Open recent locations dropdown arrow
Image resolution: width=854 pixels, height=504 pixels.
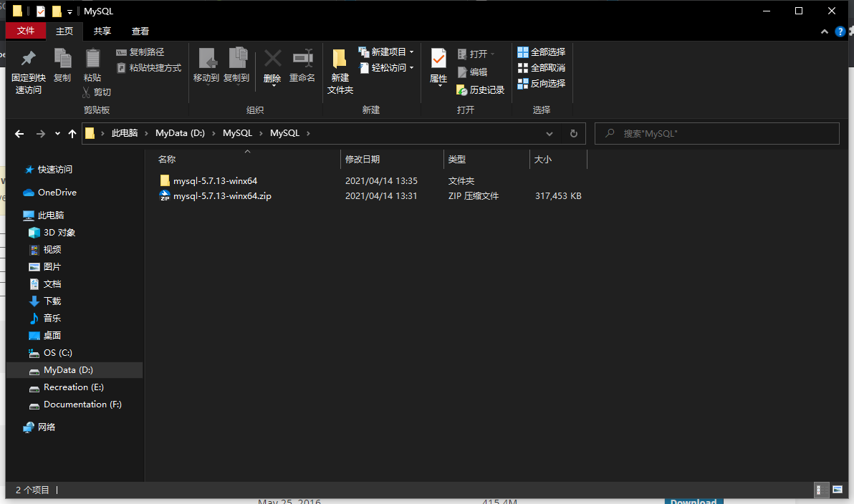coord(57,133)
